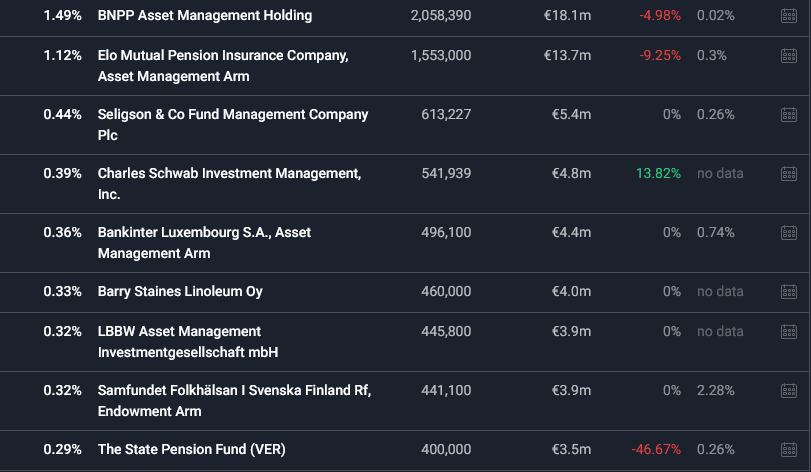Click the 0.74% portfolio value
Image resolution: width=811 pixels, height=472 pixels.
point(716,232)
